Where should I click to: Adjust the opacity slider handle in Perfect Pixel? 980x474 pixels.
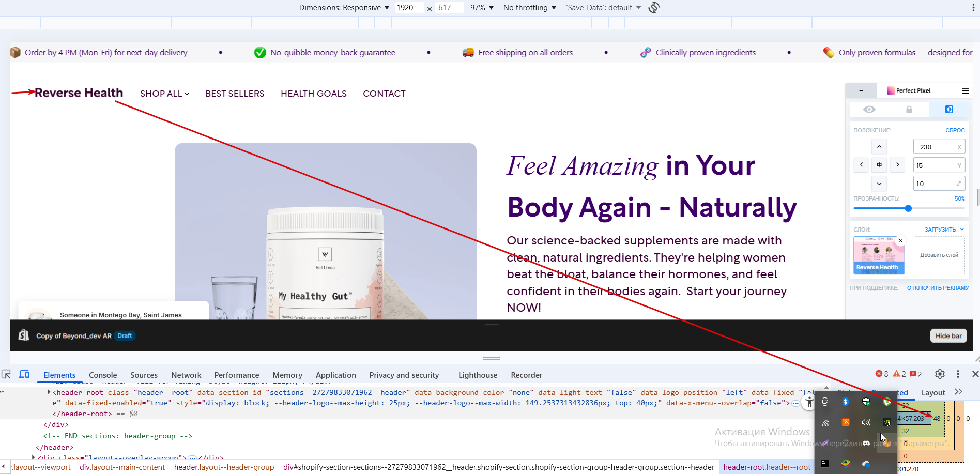click(908, 208)
